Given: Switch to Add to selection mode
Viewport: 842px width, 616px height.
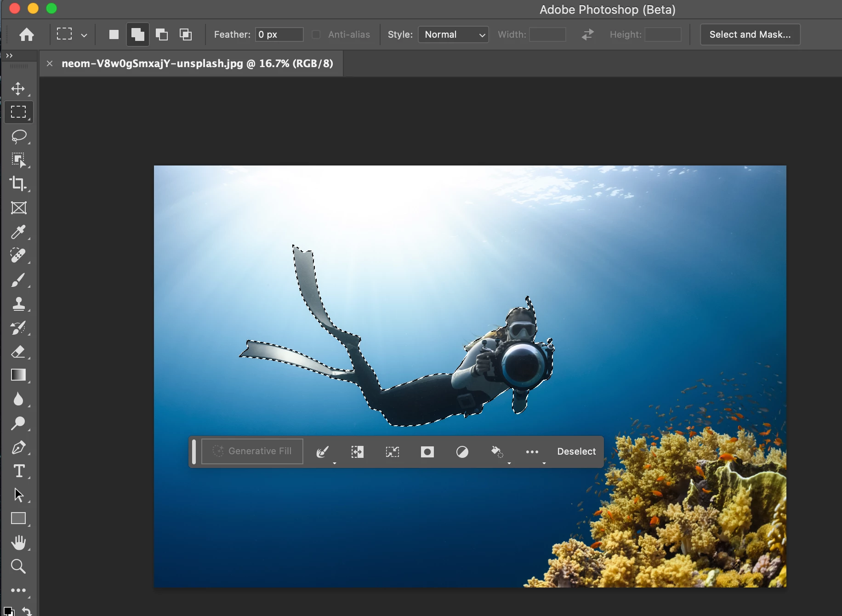Looking at the screenshot, I should [x=137, y=34].
